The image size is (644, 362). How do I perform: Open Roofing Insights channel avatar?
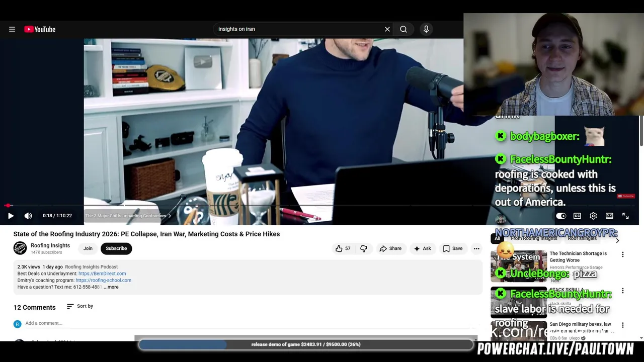tap(20, 248)
